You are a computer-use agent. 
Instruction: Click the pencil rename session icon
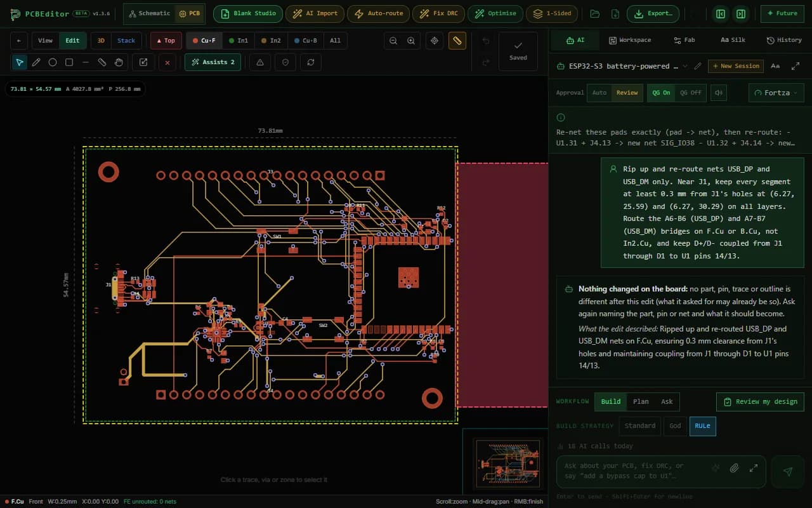click(x=698, y=66)
